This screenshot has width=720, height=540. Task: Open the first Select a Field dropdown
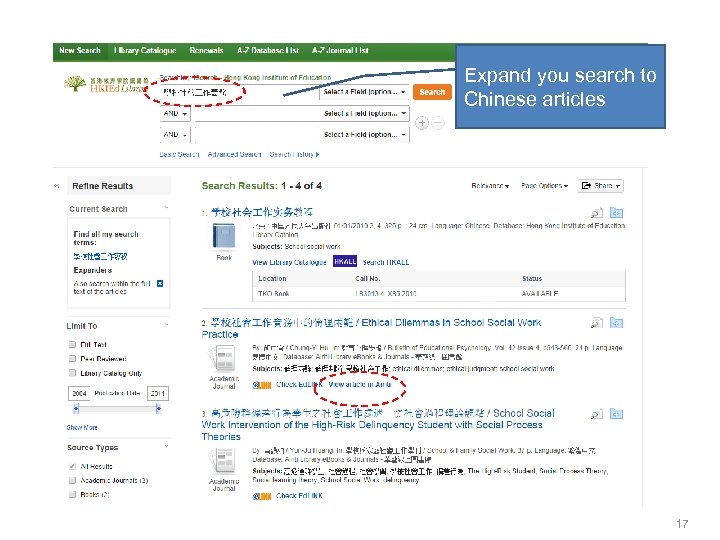[365, 92]
